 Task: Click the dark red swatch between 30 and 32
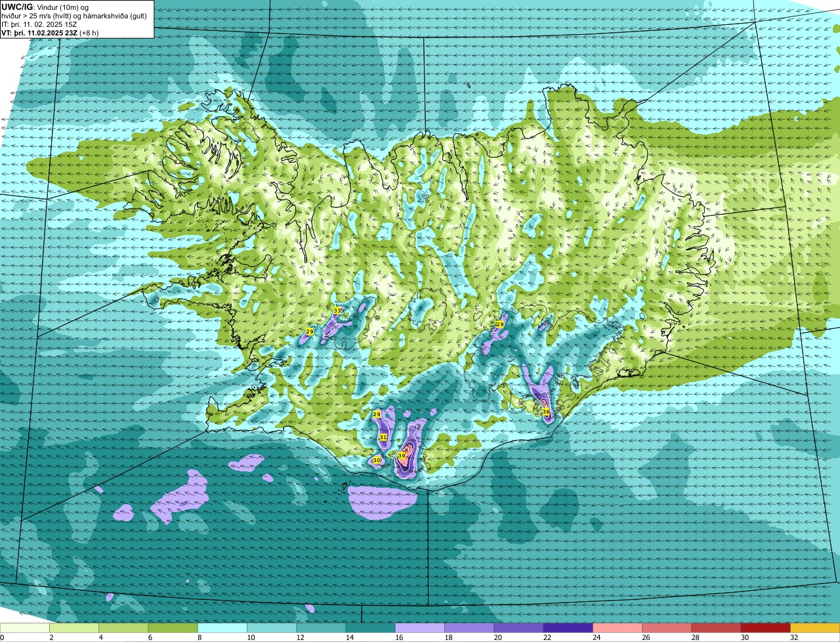(x=765, y=628)
